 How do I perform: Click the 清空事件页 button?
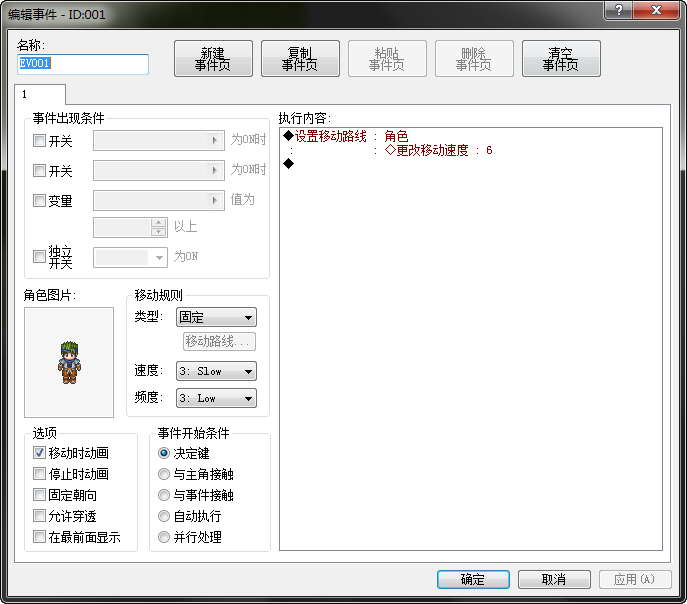[561, 59]
